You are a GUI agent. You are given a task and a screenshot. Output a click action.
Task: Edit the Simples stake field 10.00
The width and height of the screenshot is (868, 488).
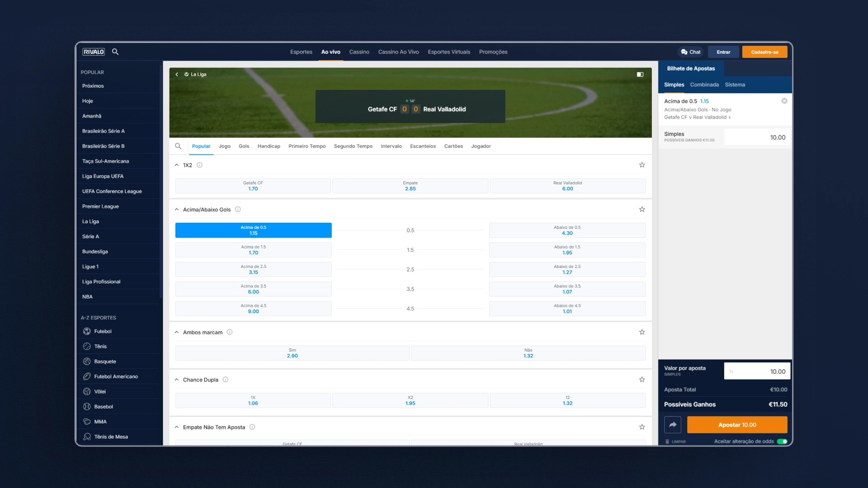point(757,137)
